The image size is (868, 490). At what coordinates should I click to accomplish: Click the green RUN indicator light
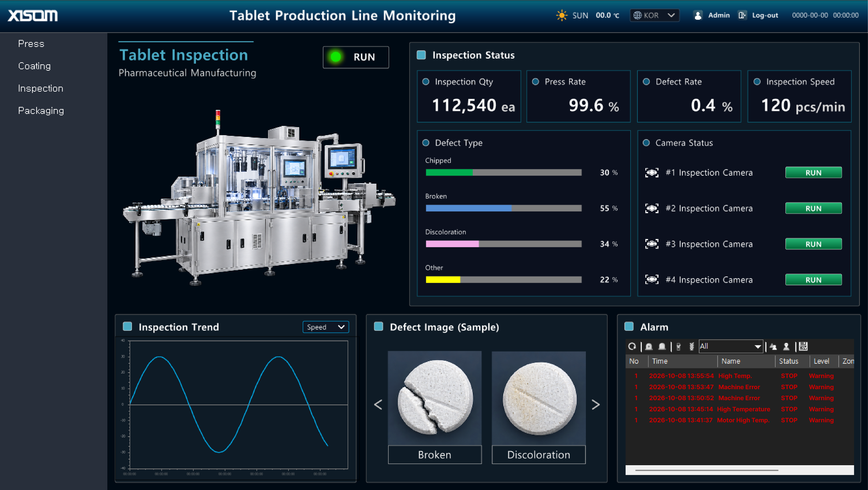point(336,57)
